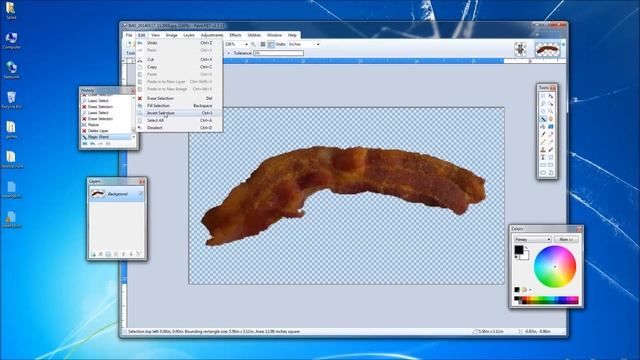Choose Fill Selection from Edit menu
The width and height of the screenshot is (640, 360).
(x=180, y=106)
